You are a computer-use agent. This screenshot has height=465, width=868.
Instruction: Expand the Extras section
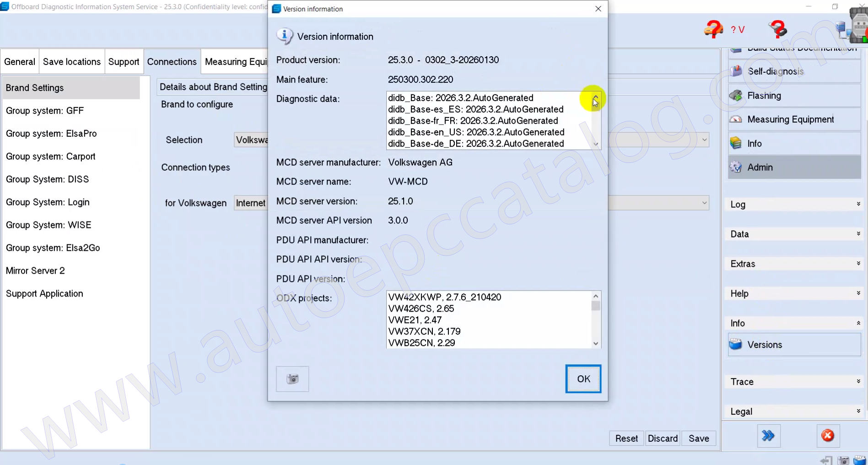pos(794,264)
